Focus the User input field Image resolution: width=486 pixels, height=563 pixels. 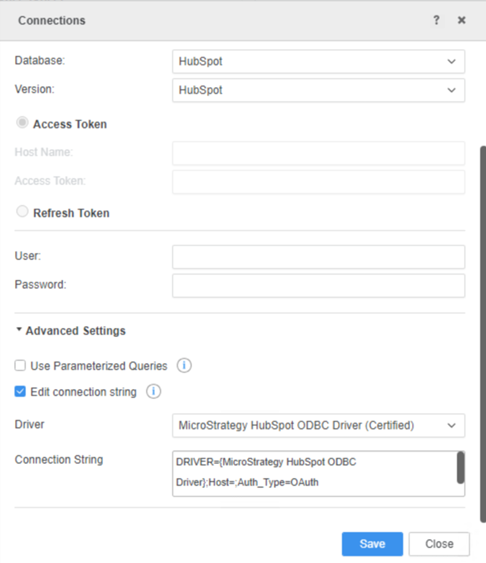click(318, 257)
